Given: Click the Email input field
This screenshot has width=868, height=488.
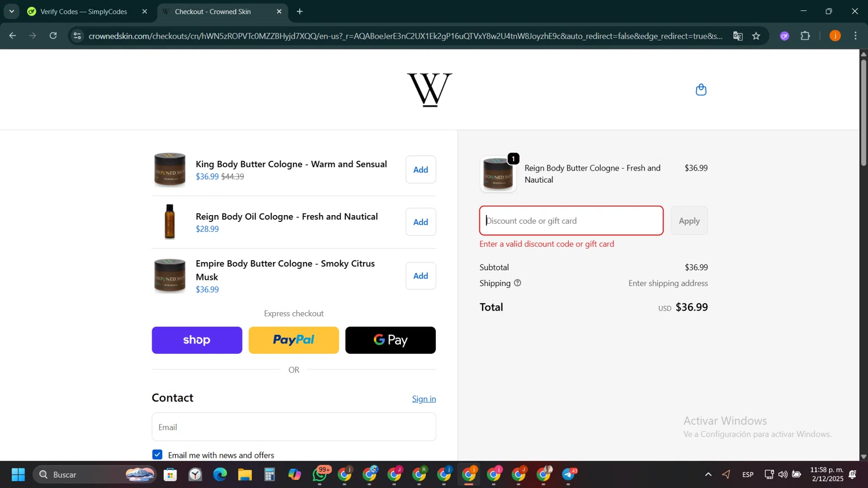Looking at the screenshot, I should [x=294, y=427].
